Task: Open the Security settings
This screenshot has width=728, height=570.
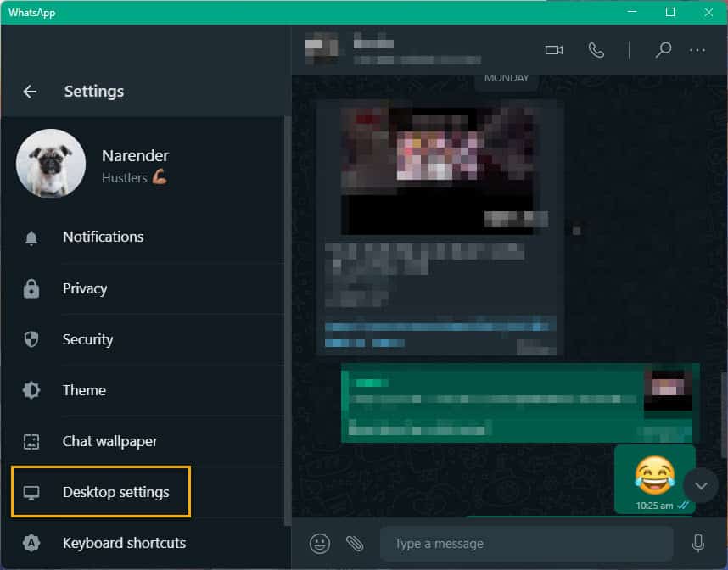Action: coord(142,339)
